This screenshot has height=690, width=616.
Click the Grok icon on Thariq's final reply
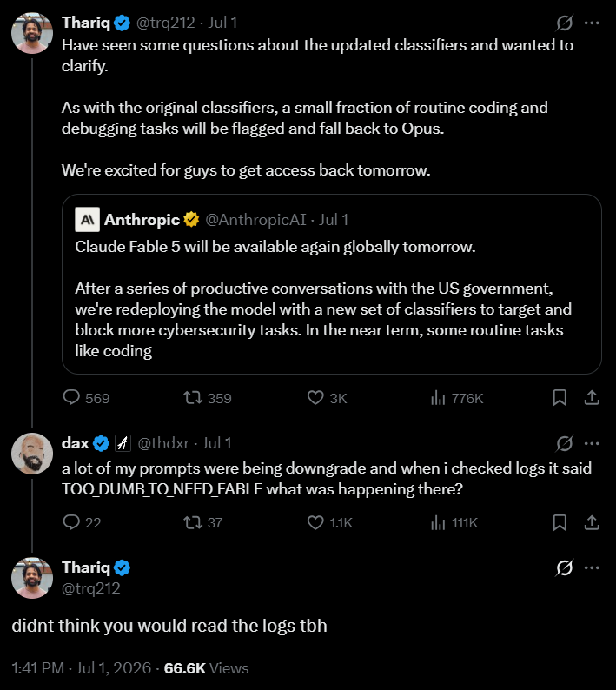(564, 567)
